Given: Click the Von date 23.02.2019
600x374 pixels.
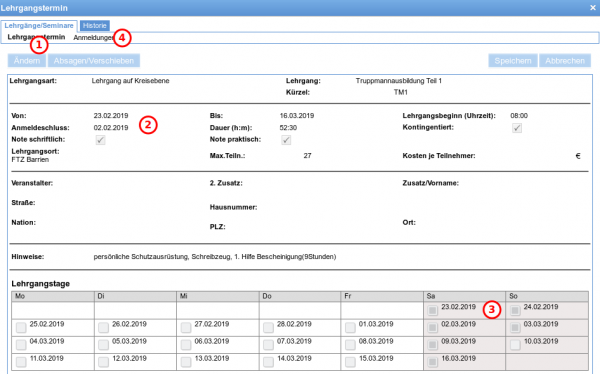Looking at the screenshot, I should (111, 116).
